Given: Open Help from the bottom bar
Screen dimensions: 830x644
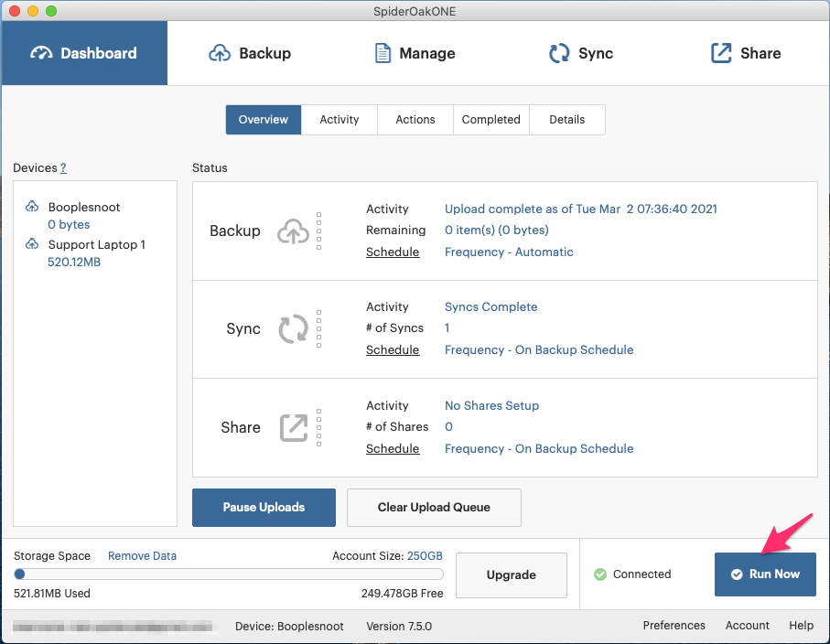Looking at the screenshot, I should 801,626.
